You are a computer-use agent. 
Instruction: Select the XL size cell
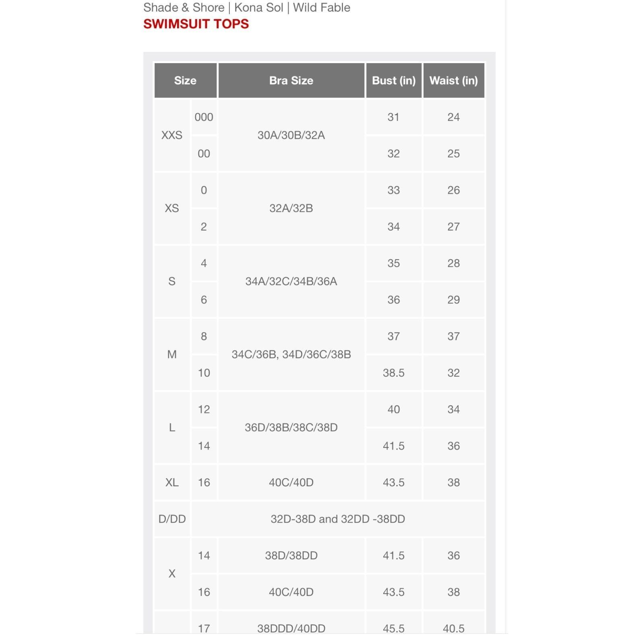tap(172, 482)
